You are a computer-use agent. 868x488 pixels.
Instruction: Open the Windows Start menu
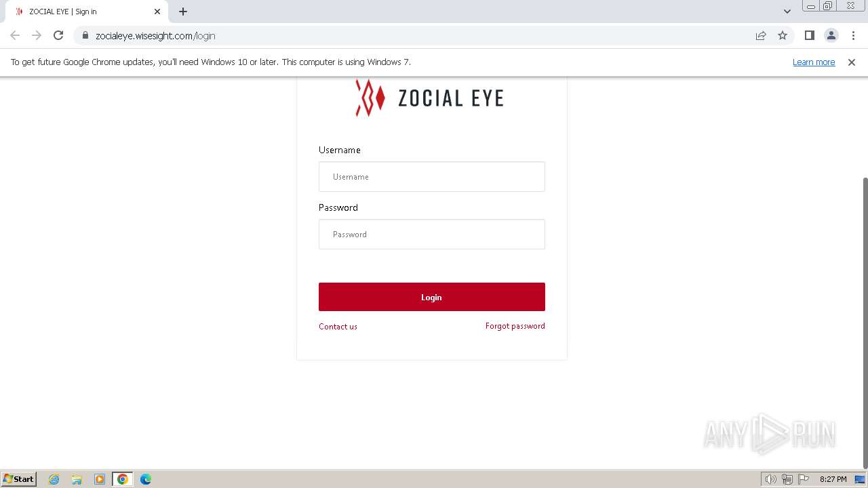[19, 479]
